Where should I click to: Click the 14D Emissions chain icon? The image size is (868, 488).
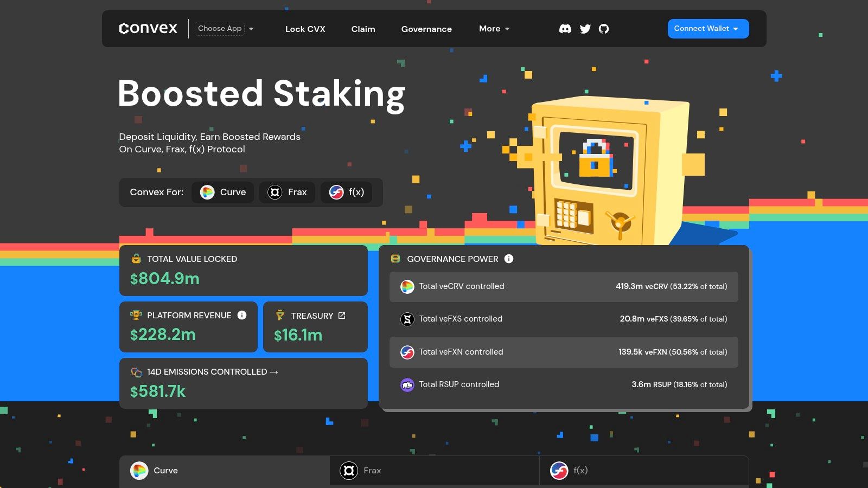click(136, 372)
